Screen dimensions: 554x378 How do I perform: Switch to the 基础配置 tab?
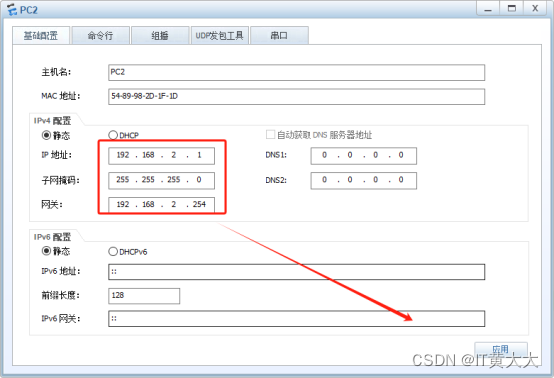click(41, 35)
